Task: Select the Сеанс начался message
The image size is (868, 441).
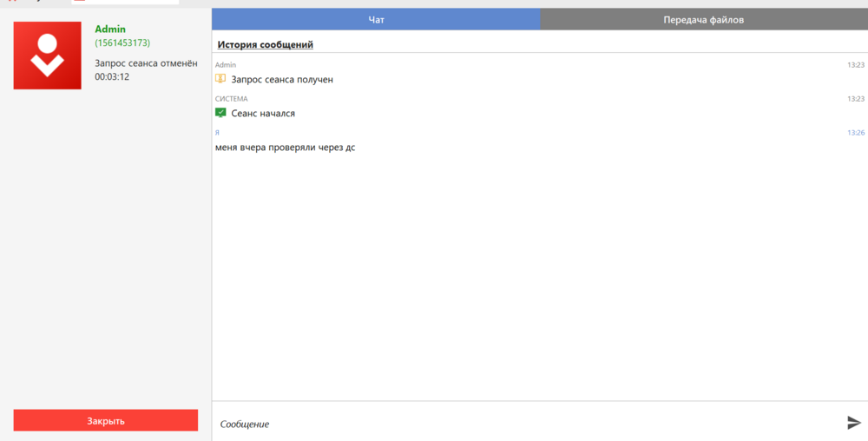Action: click(263, 114)
